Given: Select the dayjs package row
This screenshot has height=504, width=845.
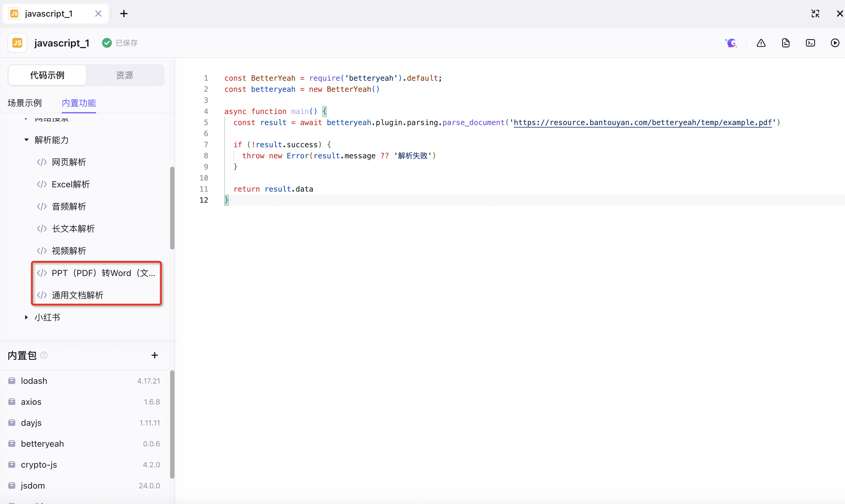Looking at the screenshot, I should (x=84, y=423).
